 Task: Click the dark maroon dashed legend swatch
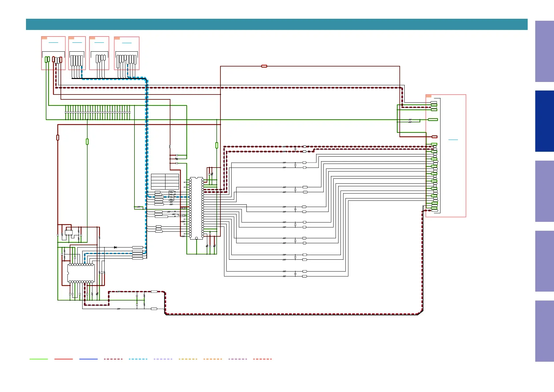coord(113,359)
